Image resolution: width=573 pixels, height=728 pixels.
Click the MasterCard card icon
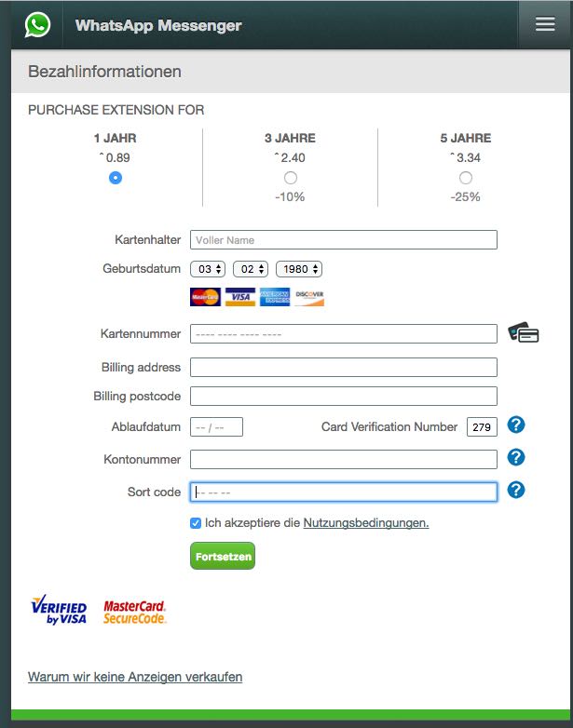coord(205,297)
